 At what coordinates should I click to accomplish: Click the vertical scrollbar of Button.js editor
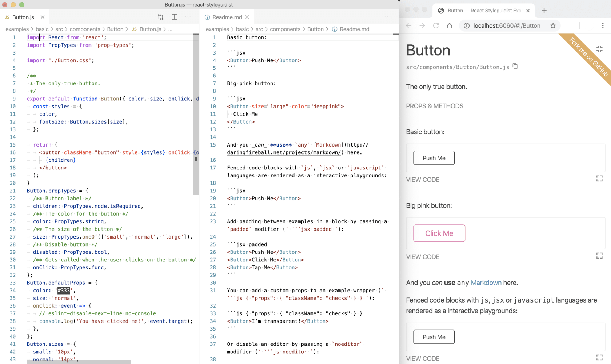coord(196,115)
